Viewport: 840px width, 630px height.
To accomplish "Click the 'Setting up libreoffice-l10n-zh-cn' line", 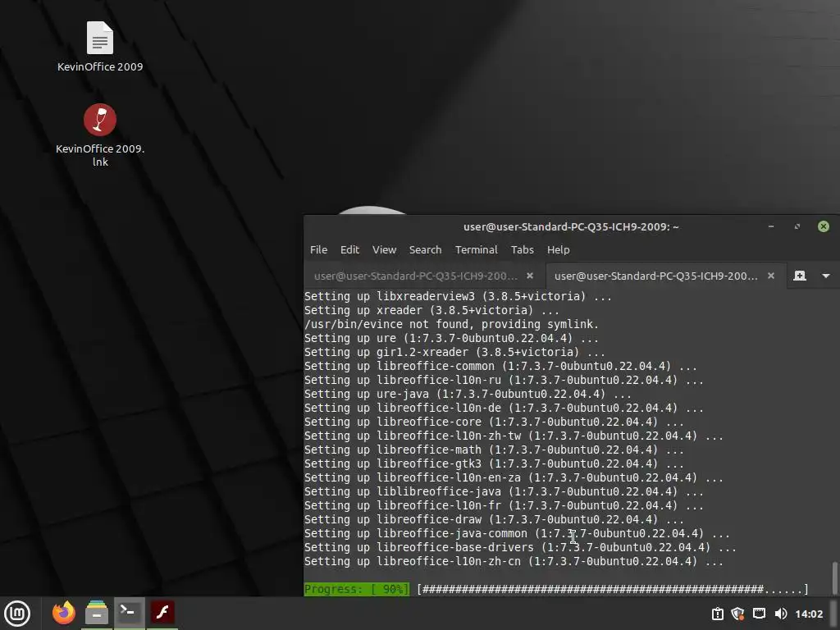I will point(514,561).
